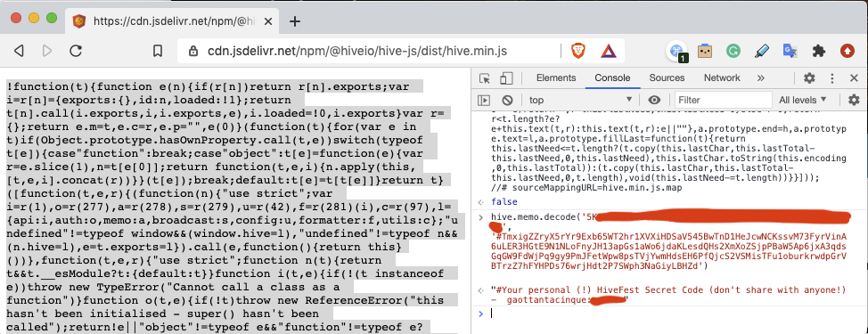
Task: Go back using the browser back arrow
Action: [x=20, y=52]
